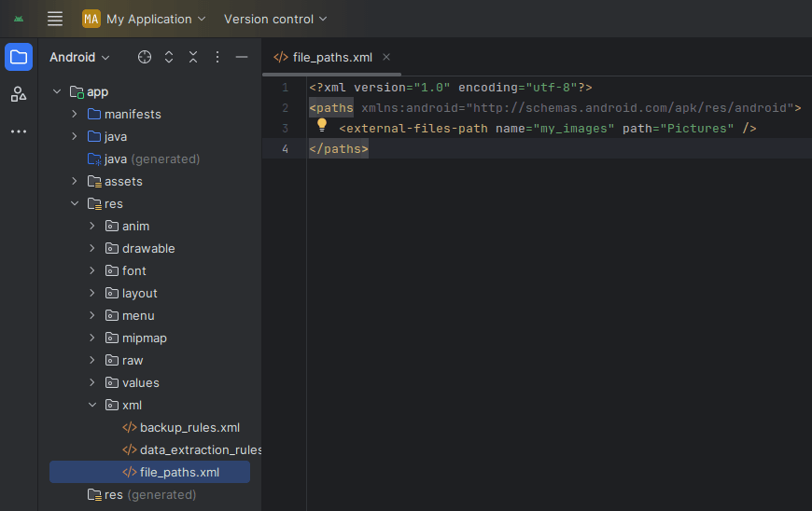The image size is (812, 511).
Task: Click the opening <paths tag
Action: [331, 108]
